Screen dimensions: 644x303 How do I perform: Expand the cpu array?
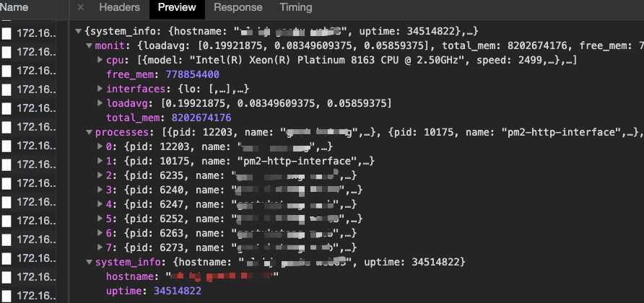100,60
